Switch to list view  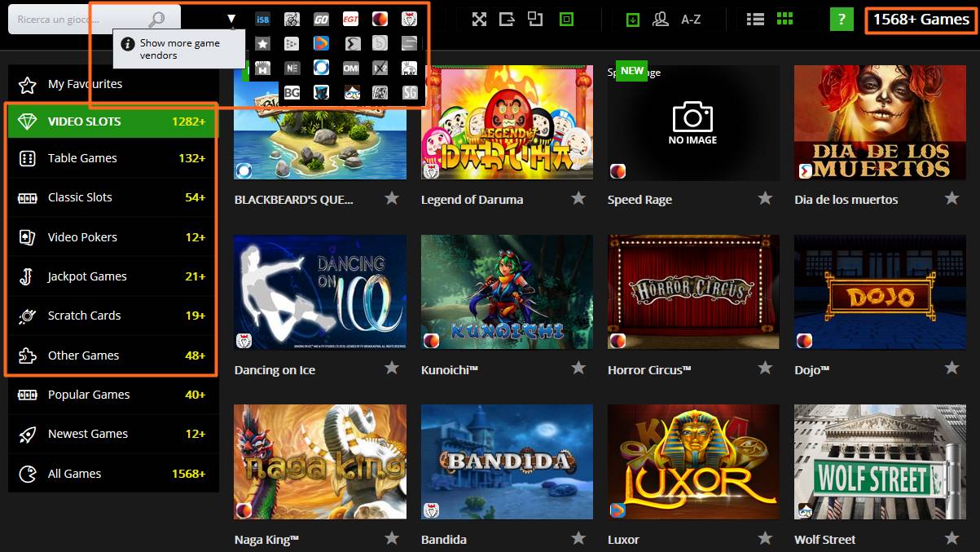(755, 19)
